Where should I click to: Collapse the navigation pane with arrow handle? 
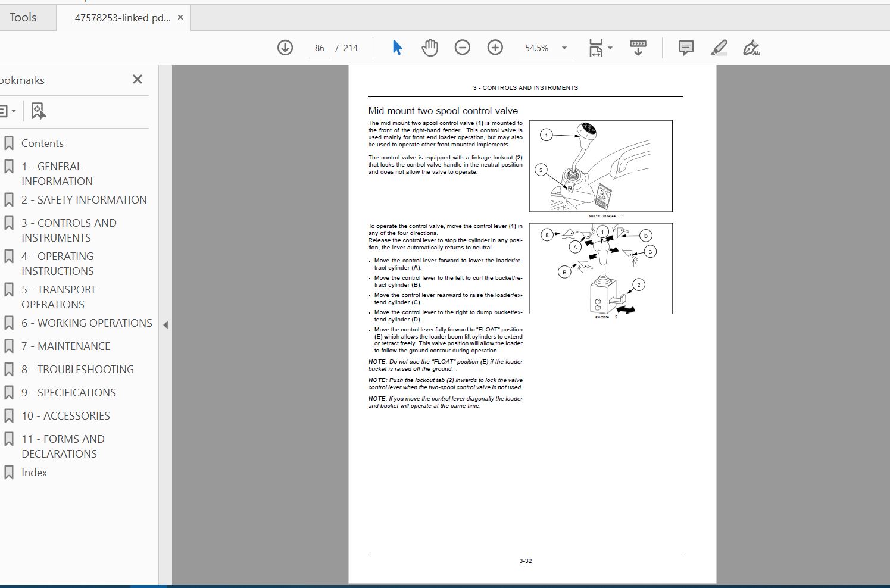coord(165,325)
